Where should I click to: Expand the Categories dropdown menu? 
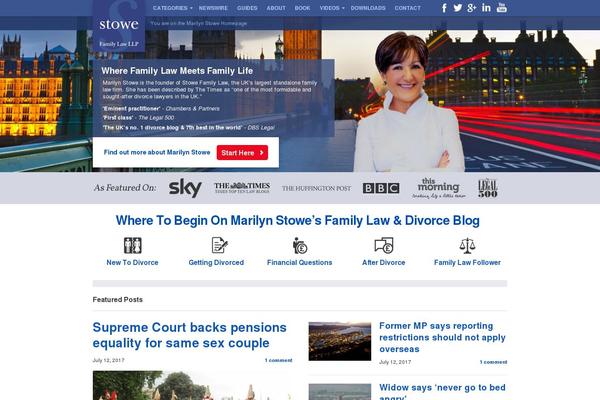click(172, 8)
